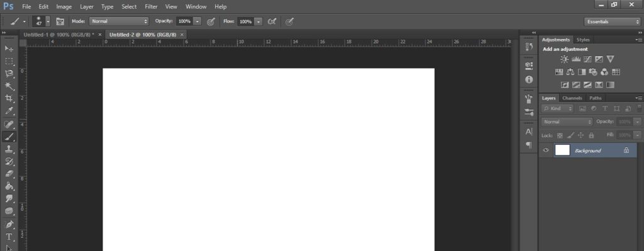Add a Gradient Map adjustment
644x251 pixels.
click(x=610, y=85)
